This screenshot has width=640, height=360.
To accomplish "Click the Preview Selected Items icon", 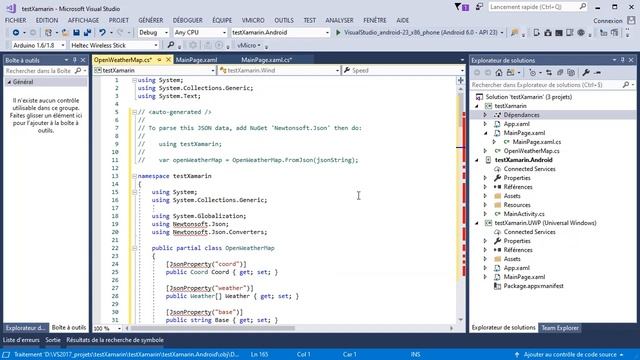I will 598,73.
